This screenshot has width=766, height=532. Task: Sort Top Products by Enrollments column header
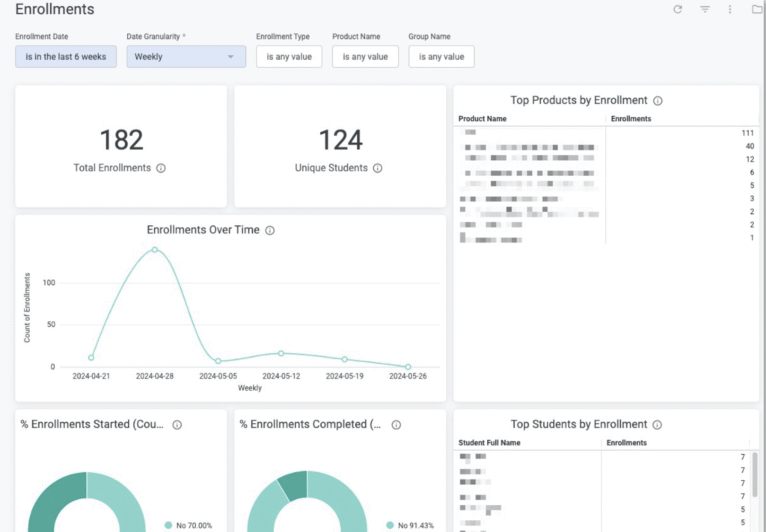click(631, 119)
